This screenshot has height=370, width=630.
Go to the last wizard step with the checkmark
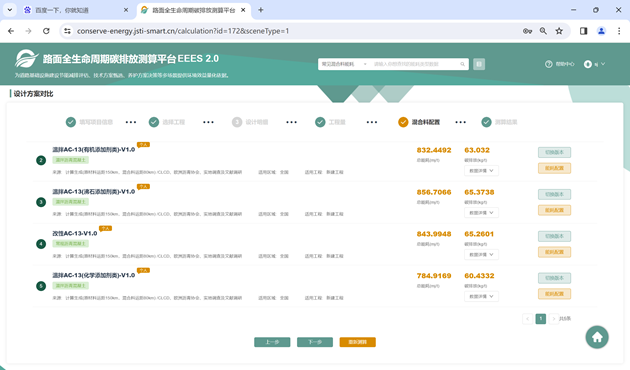click(486, 122)
